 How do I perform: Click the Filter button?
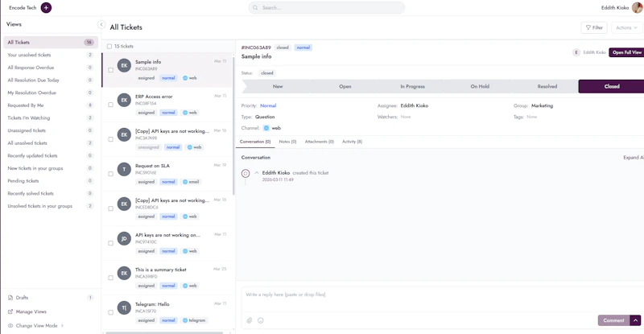click(594, 27)
